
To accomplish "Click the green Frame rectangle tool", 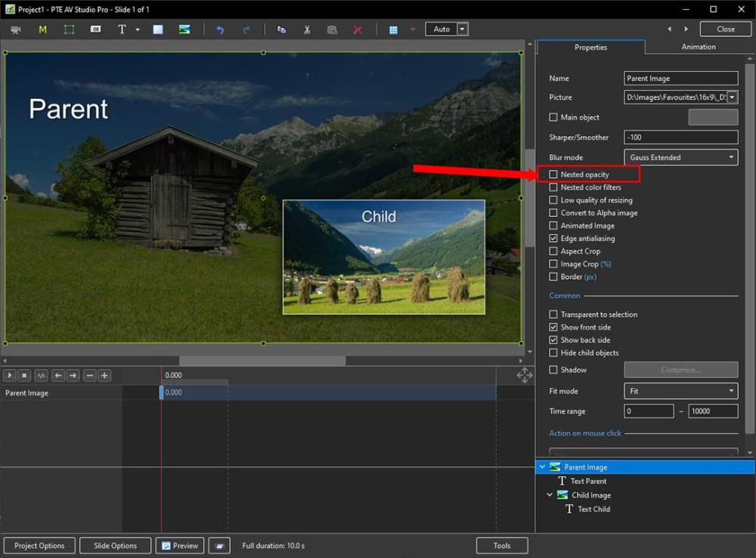I will click(x=69, y=29).
